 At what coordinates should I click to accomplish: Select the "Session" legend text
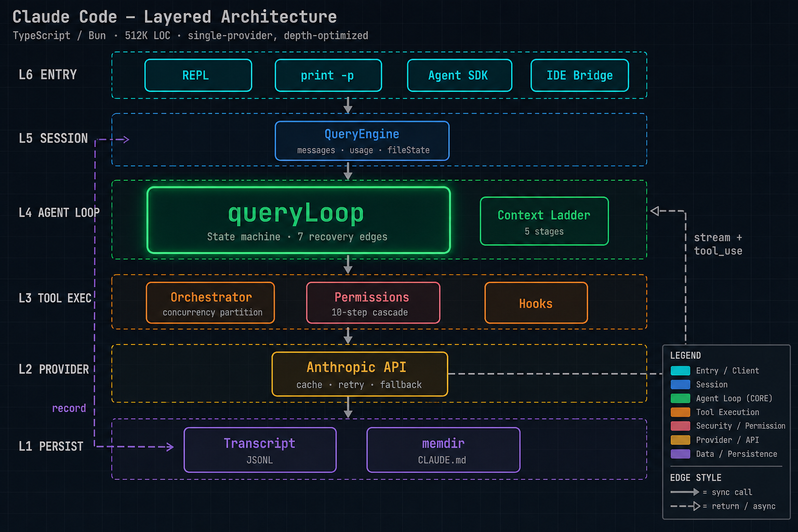(x=712, y=384)
